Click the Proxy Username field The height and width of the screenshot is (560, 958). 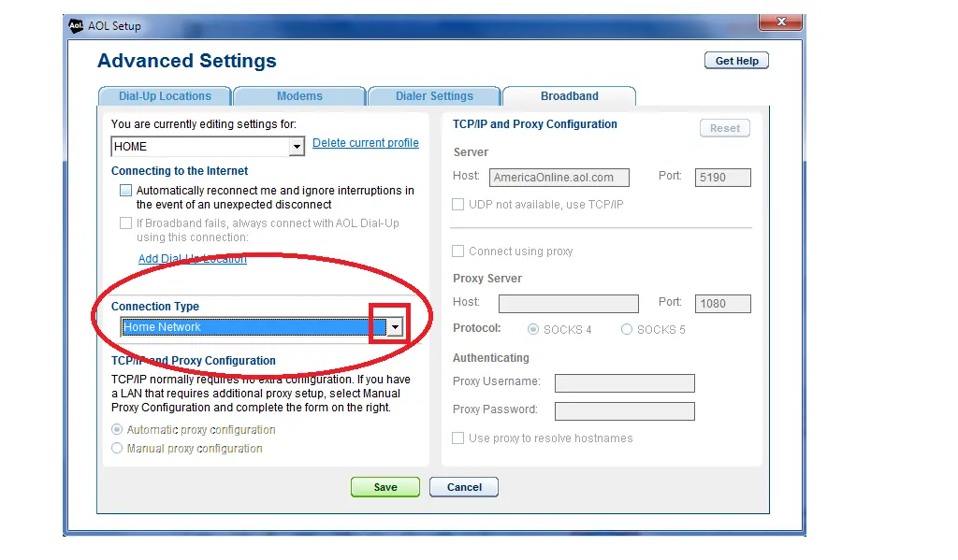624,383
